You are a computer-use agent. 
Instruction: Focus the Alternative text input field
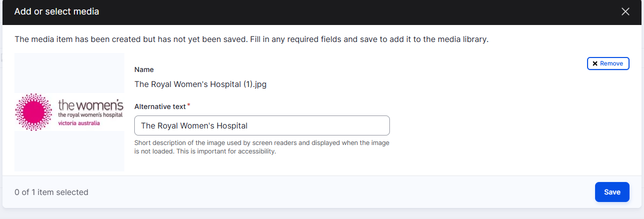click(262, 125)
